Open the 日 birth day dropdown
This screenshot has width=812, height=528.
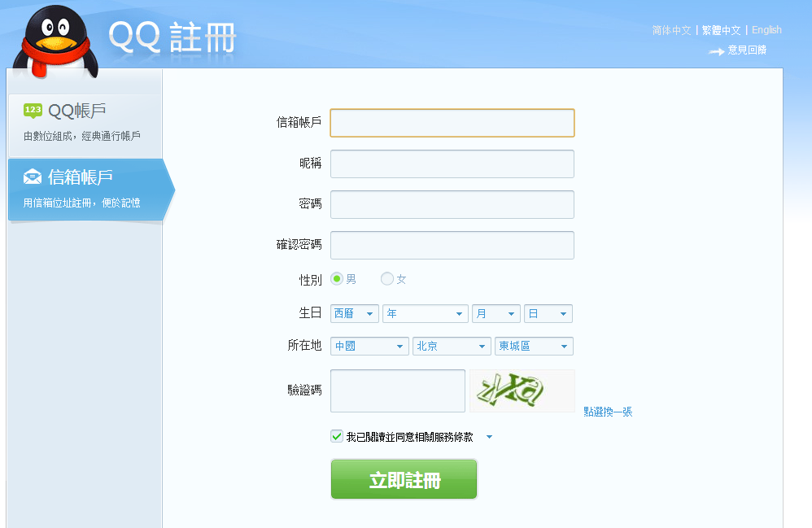(x=548, y=314)
